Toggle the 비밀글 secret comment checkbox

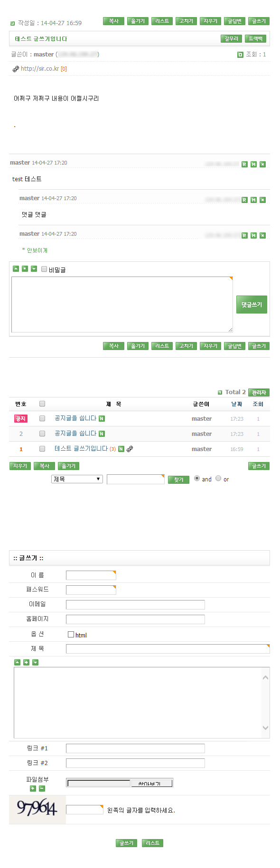44,269
